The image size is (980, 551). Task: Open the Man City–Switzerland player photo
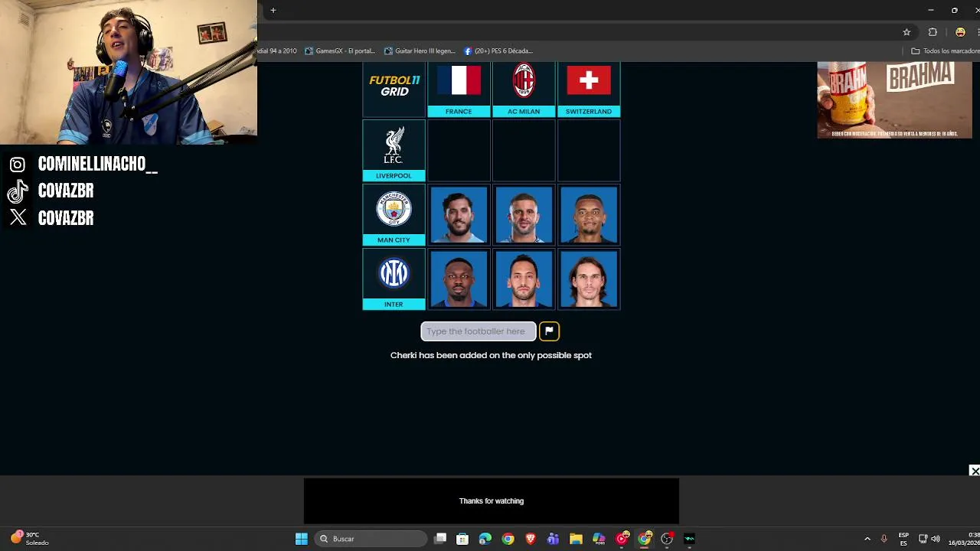coord(589,215)
